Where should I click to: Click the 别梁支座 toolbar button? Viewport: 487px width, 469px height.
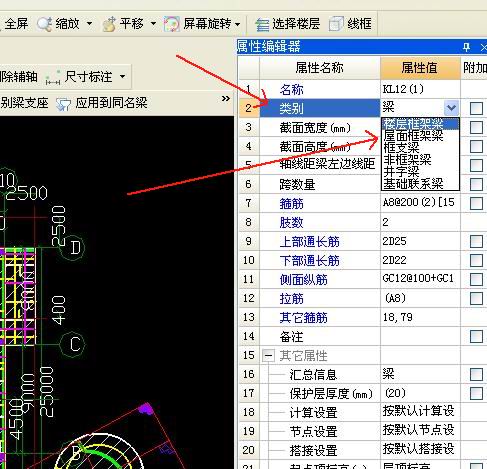[24, 103]
